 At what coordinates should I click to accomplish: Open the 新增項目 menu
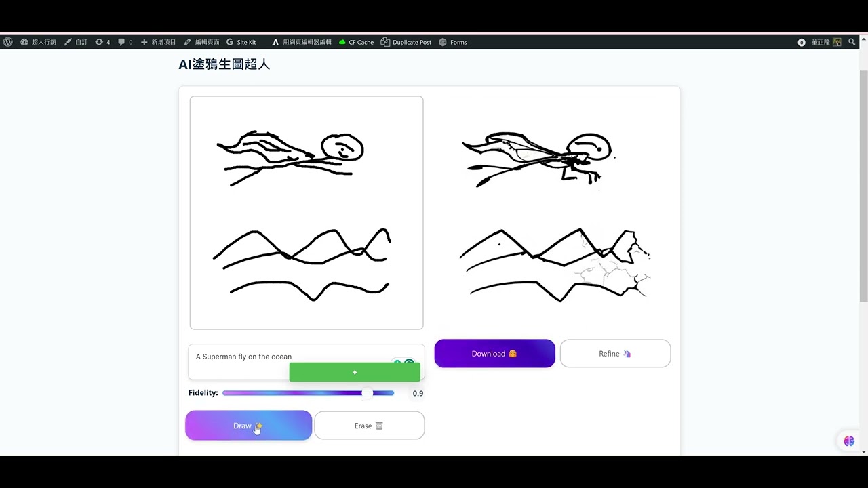coord(158,42)
